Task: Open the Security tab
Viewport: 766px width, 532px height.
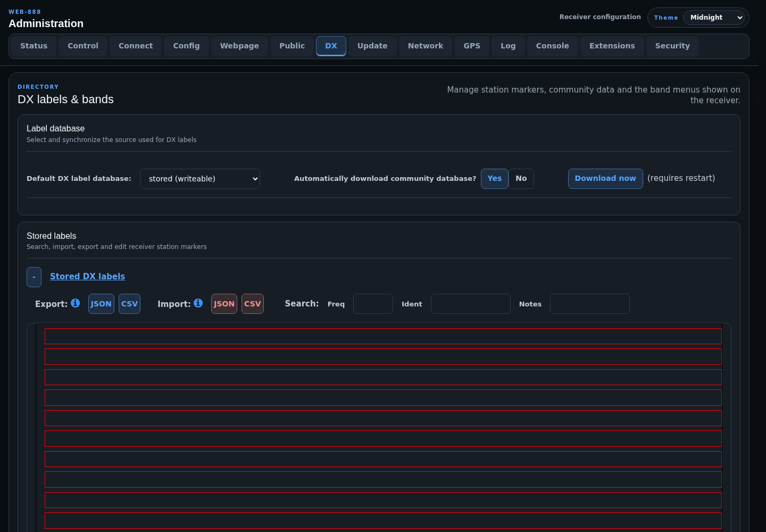Action: pyautogui.click(x=672, y=46)
